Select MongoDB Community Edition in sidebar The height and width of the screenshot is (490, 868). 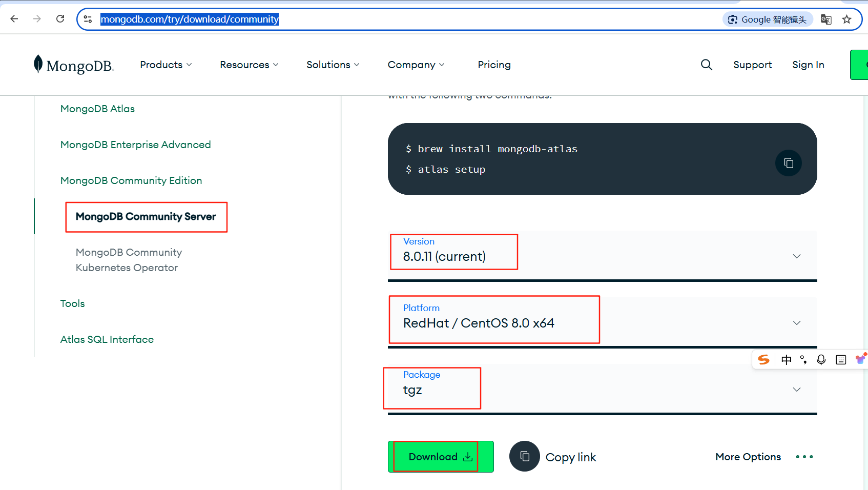[131, 180]
